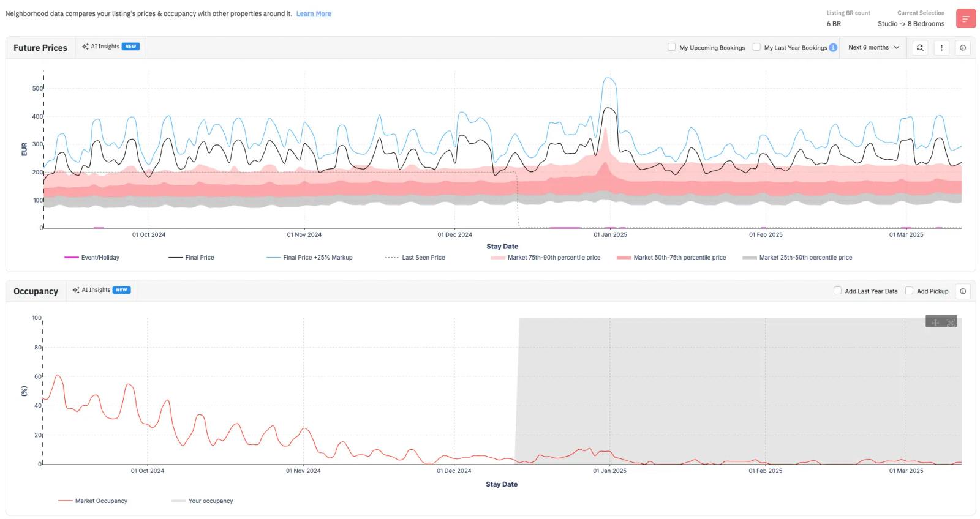The width and height of the screenshot is (980, 519).
Task: Open the Next 6 months dropdown
Action: (x=873, y=48)
